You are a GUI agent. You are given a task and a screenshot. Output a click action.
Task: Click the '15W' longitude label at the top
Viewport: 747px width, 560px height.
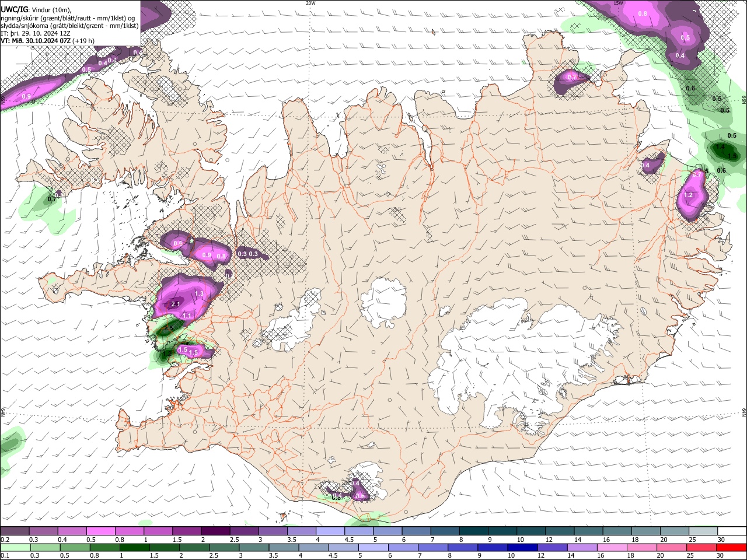pyautogui.click(x=619, y=3)
